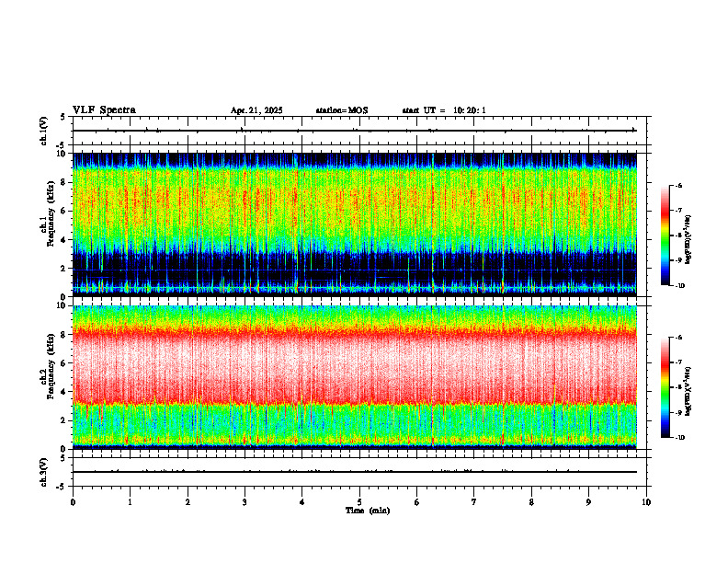Click the ch.2 frequency tick "10"

pos(63,305)
